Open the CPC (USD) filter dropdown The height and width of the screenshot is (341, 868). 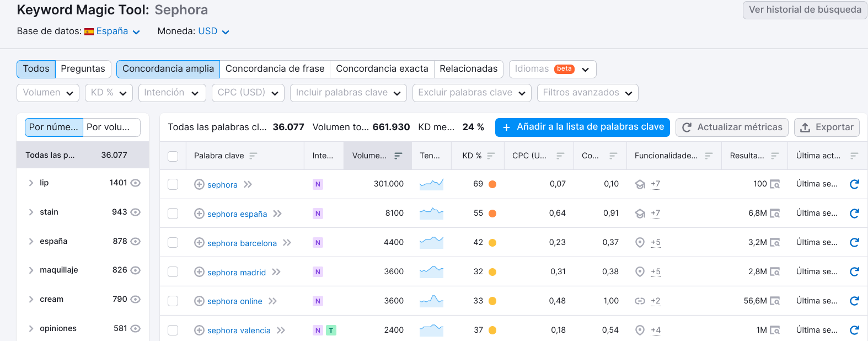(x=248, y=93)
